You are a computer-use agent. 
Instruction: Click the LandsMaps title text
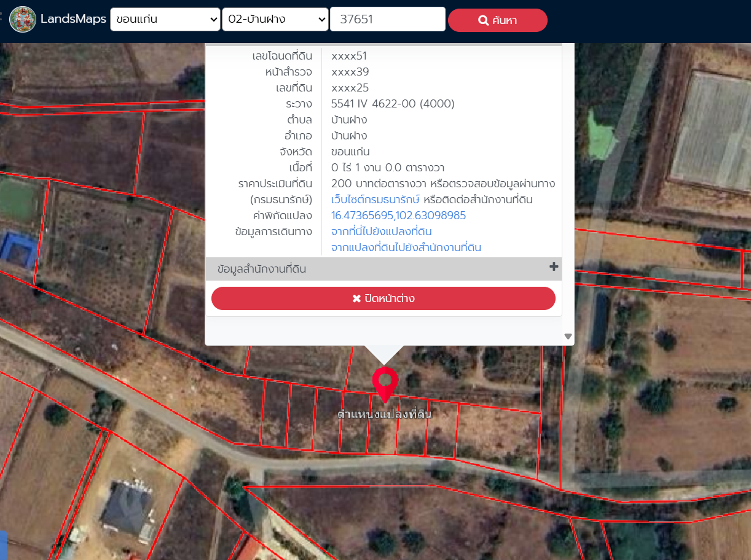coord(73,20)
